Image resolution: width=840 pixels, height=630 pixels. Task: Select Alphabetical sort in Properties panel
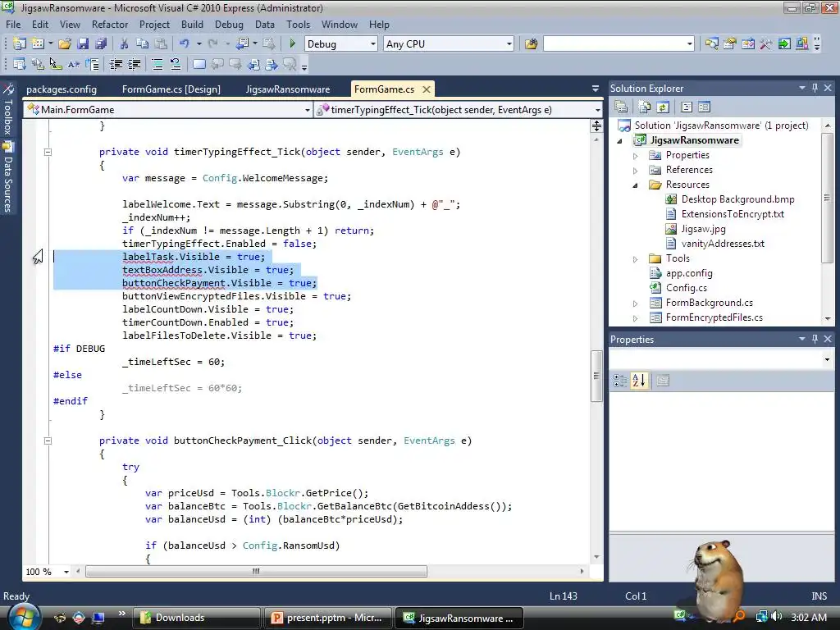[639, 381]
